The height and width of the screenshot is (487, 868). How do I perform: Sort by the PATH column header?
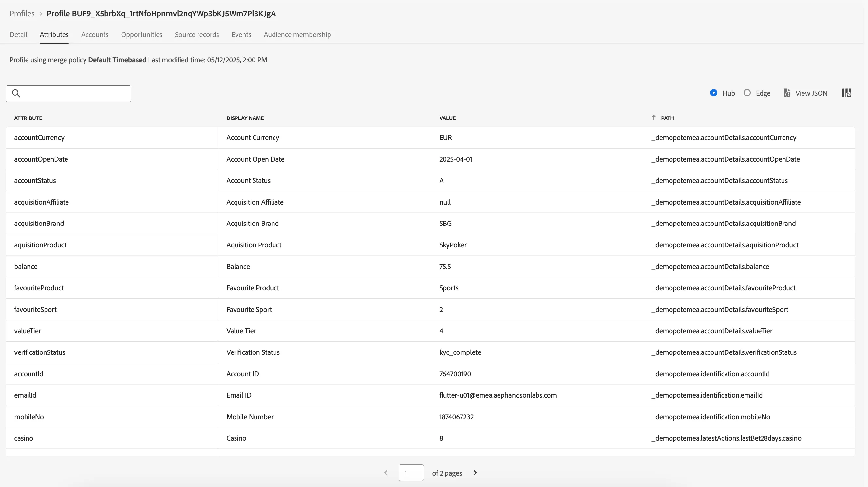coord(667,118)
